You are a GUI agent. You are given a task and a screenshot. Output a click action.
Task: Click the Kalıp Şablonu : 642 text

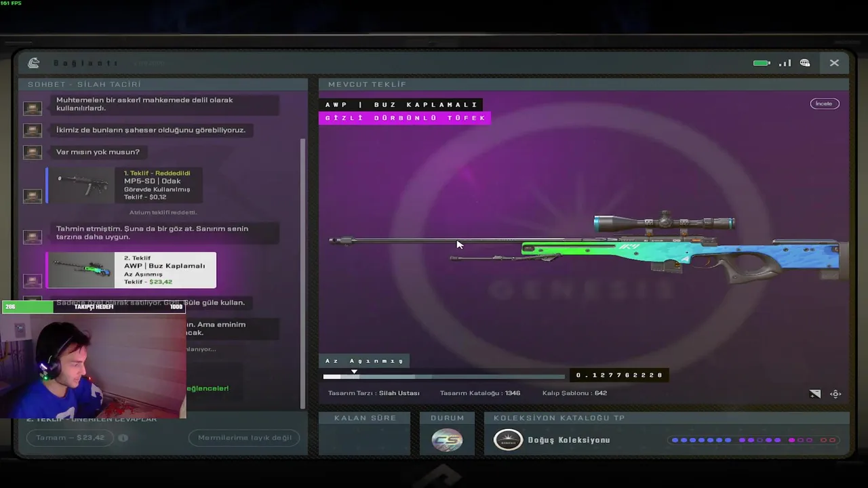coord(574,393)
